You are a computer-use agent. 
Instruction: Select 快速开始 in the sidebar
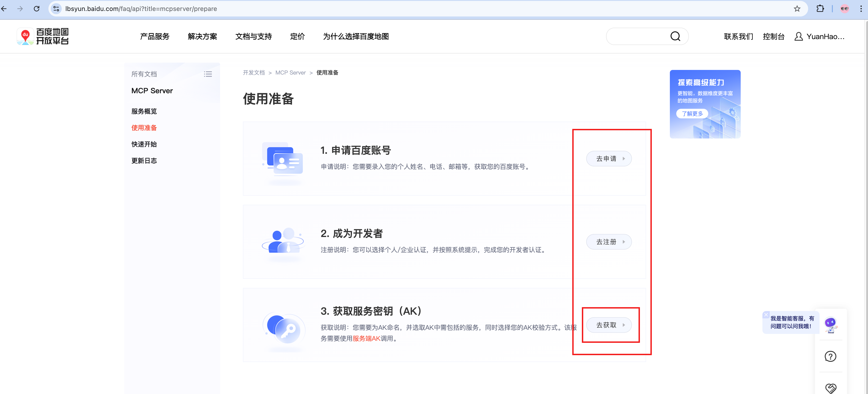point(144,144)
